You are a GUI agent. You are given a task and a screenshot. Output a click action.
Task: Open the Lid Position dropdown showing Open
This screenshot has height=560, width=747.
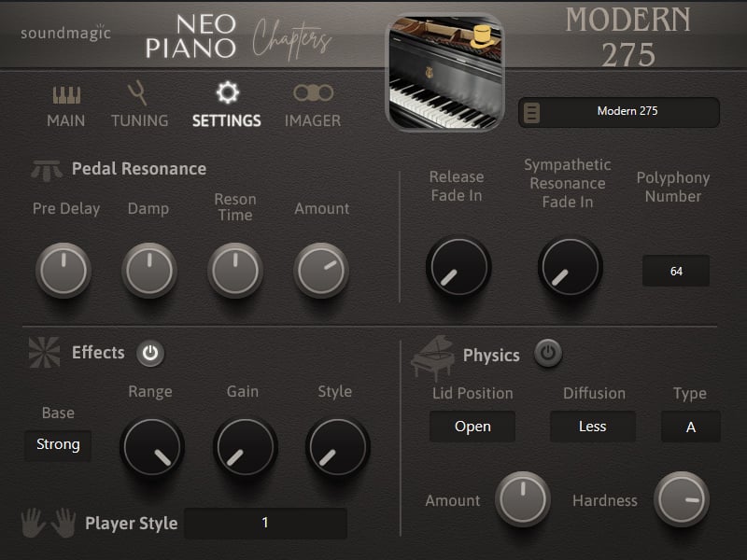[472, 427]
